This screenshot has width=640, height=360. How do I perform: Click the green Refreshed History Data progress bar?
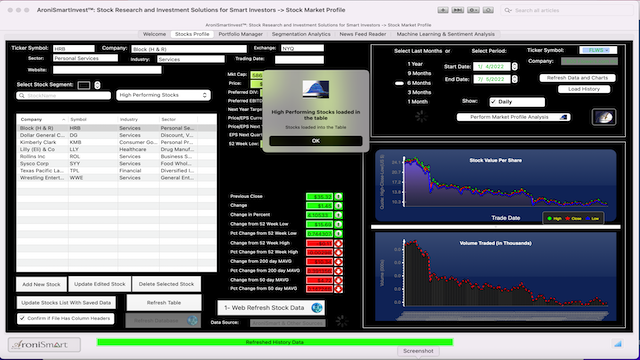coord(275,342)
